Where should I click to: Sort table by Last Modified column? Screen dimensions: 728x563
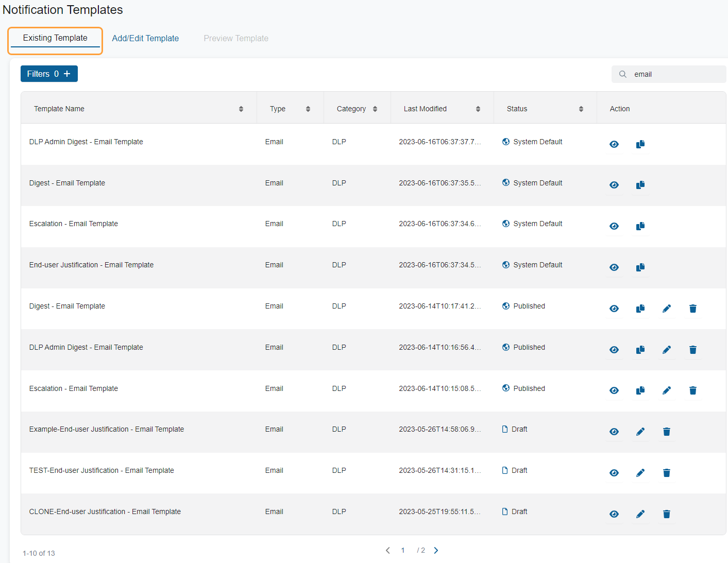[x=478, y=109]
